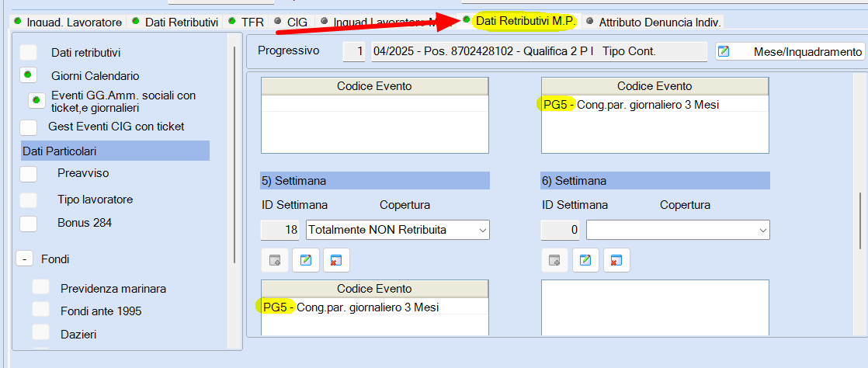The height and width of the screenshot is (368, 868).
Task: Toggle Tipo lavoratore box
Action: (x=28, y=200)
